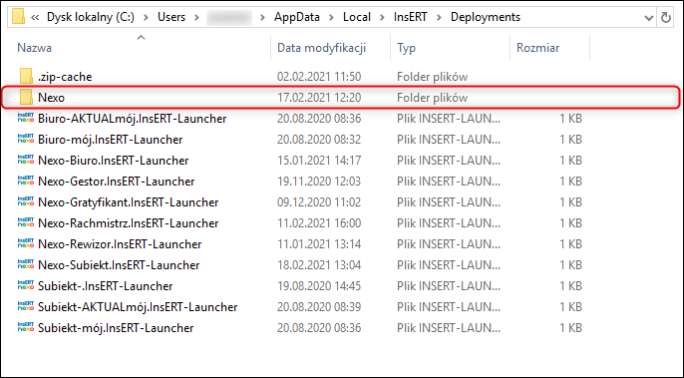
Task: Expand the hidden path chevron before Dysk lokalny
Action: tap(35, 17)
